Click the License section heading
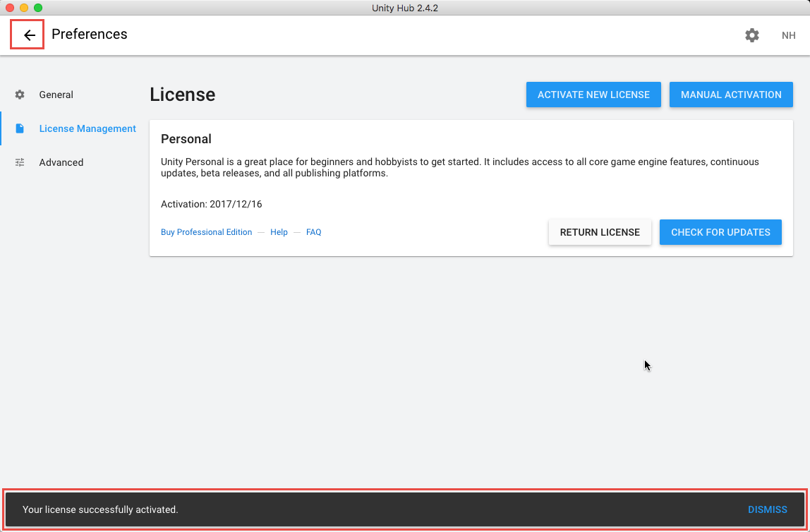 [x=182, y=95]
